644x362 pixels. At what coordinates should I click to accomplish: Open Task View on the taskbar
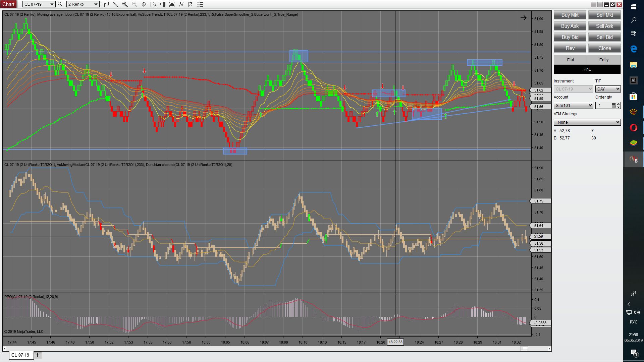click(x=634, y=33)
